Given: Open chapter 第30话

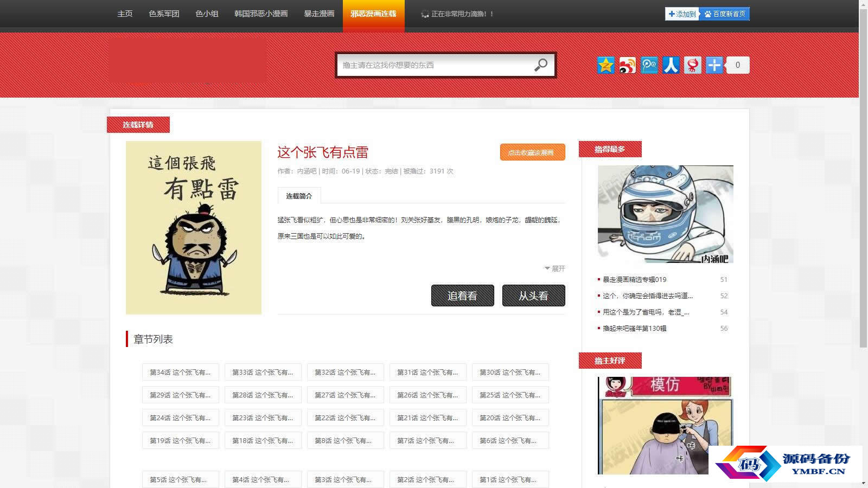Looking at the screenshot, I should [x=510, y=372].
